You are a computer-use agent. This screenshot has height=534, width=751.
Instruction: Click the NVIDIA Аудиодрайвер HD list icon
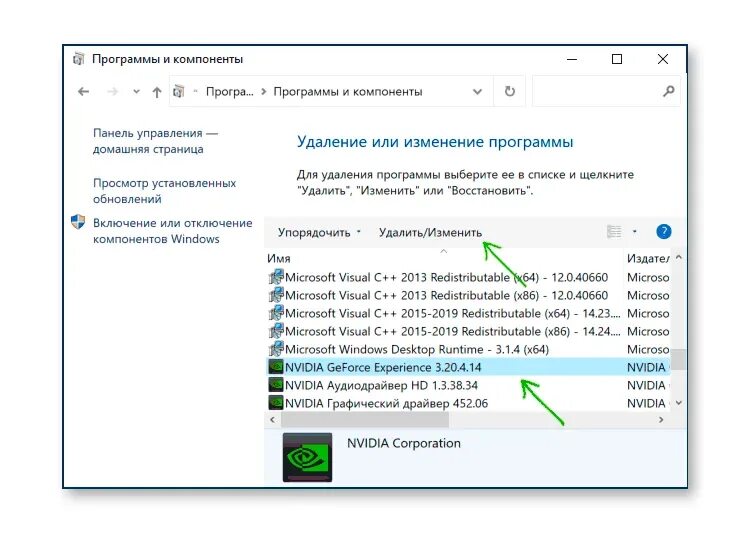click(x=276, y=385)
